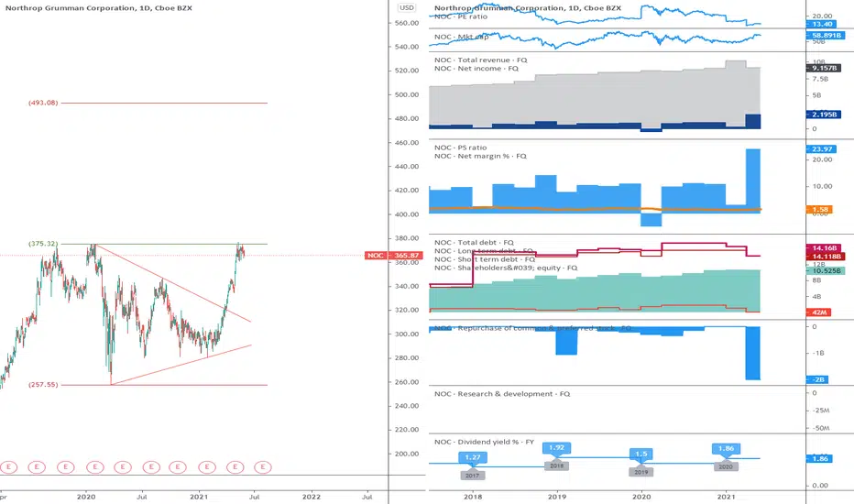The height and width of the screenshot is (504, 854).
Task: Click the red NOC 365.87 last price label
Action: click(x=394, y=255)
